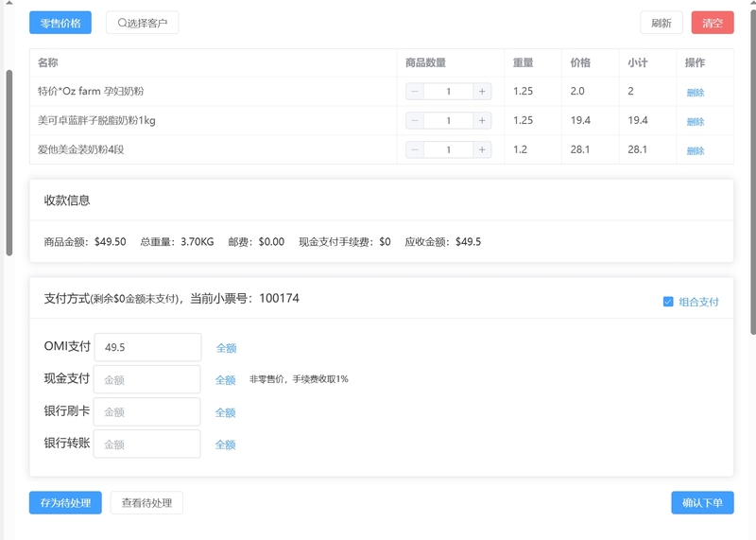Screen dimensions: 756x540
Task: Click the 操作 column header
Action: point(695,62)
